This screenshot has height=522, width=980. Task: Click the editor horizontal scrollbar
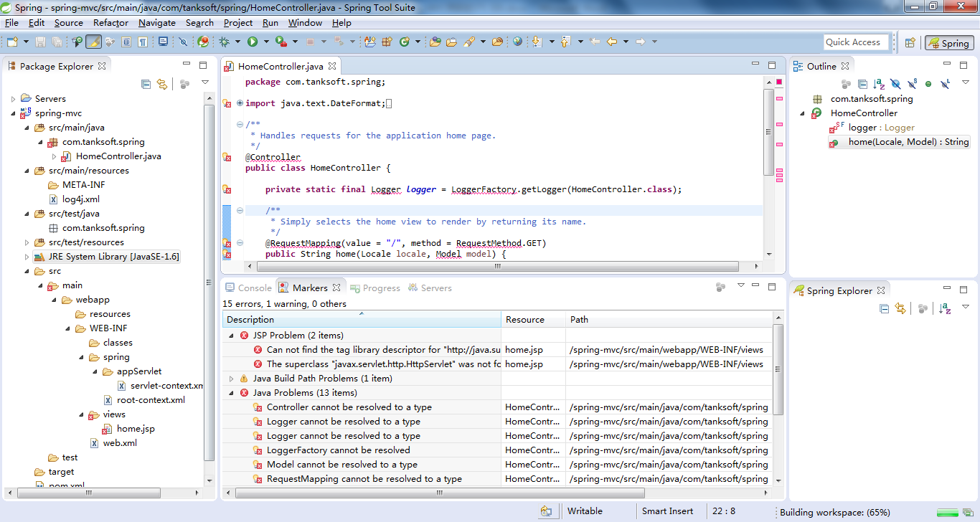point(497,266)
